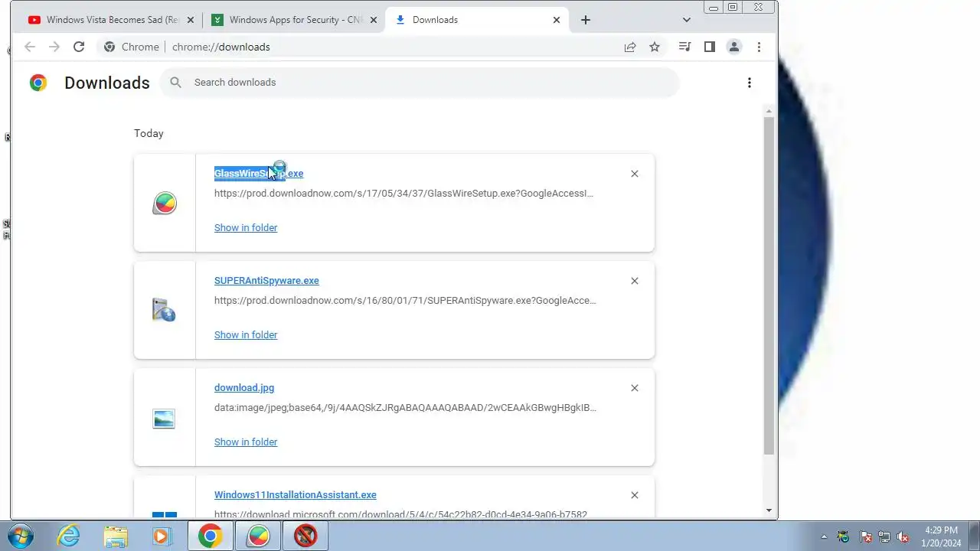Click the SUPERAntiSpyware.exe source URL
The width and height of the screenshot is (980, 551).
tap(406, 300)
